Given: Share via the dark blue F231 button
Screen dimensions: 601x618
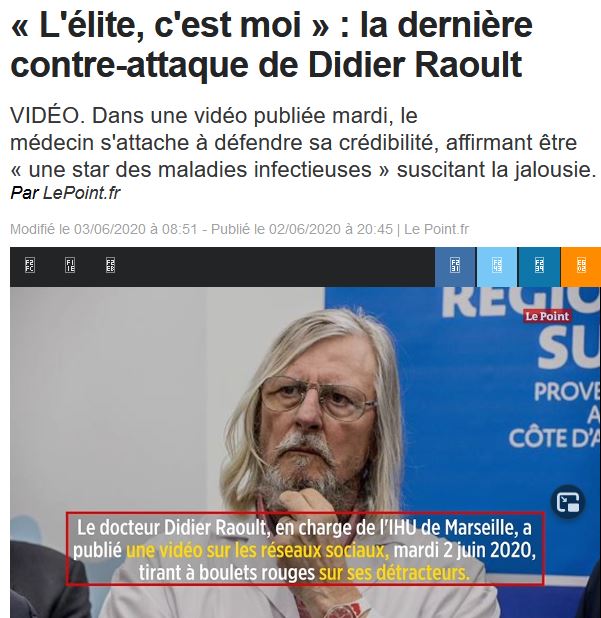Looking at the screenshot, I should tap(455, 266).
